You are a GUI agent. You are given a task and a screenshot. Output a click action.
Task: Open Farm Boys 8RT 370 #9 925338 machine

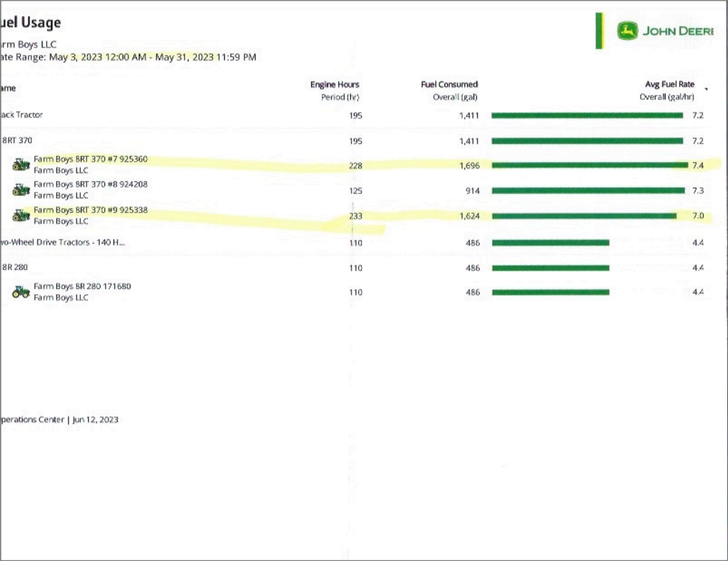point(91,210)
